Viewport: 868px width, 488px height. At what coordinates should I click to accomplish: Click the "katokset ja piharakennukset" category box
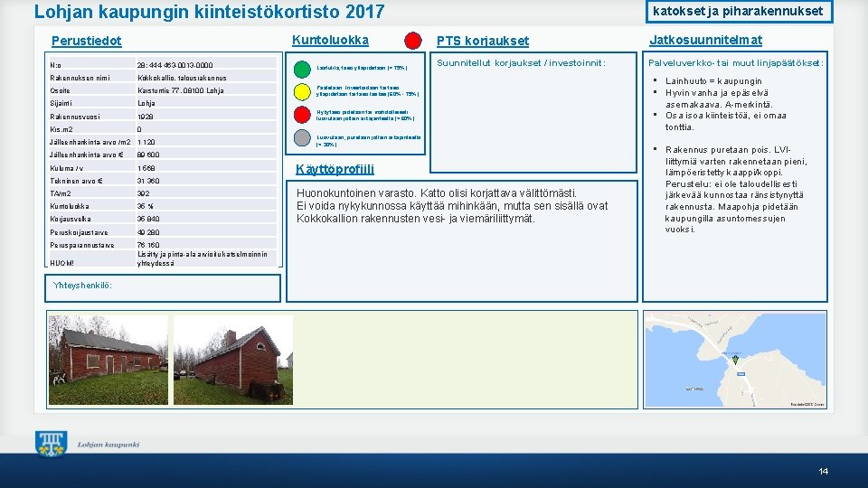[739, 11]
